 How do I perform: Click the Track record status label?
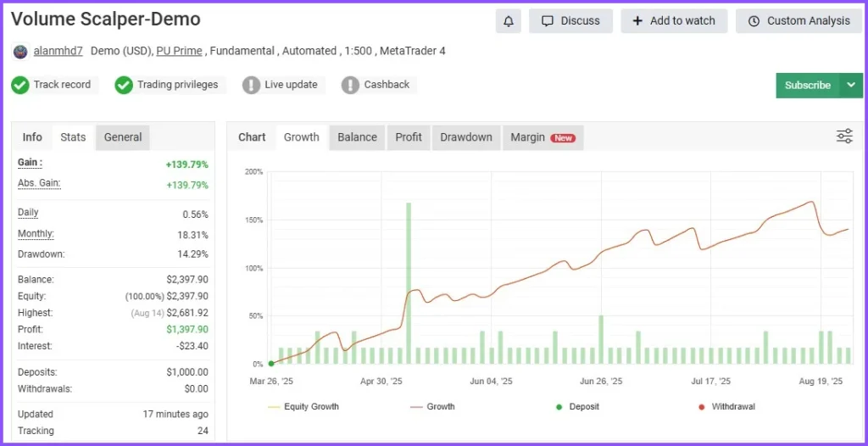click(62, 85)
